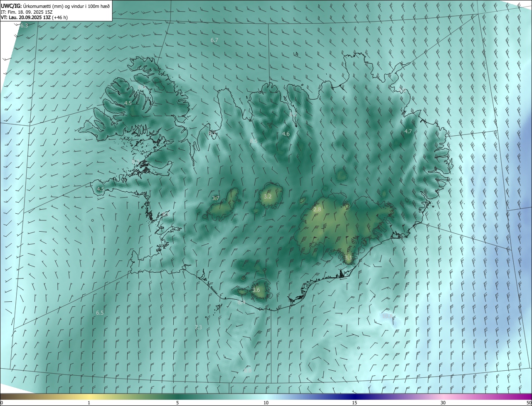
Task: Click the 3.2 value on Hofsjökull glacier
Action: point(268,196)
